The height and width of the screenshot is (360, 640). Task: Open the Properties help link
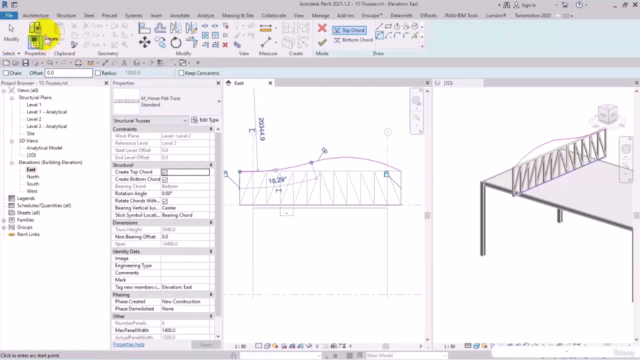tap(129, 345)
